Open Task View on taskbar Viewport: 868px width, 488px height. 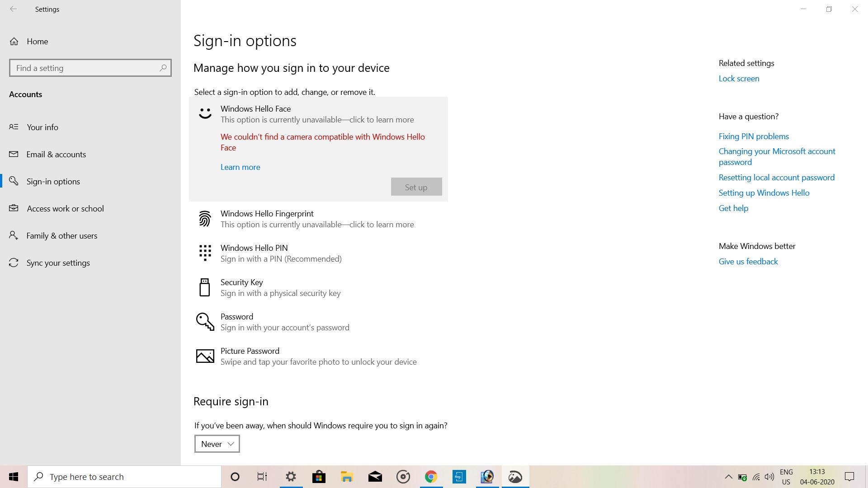[262, 477]
